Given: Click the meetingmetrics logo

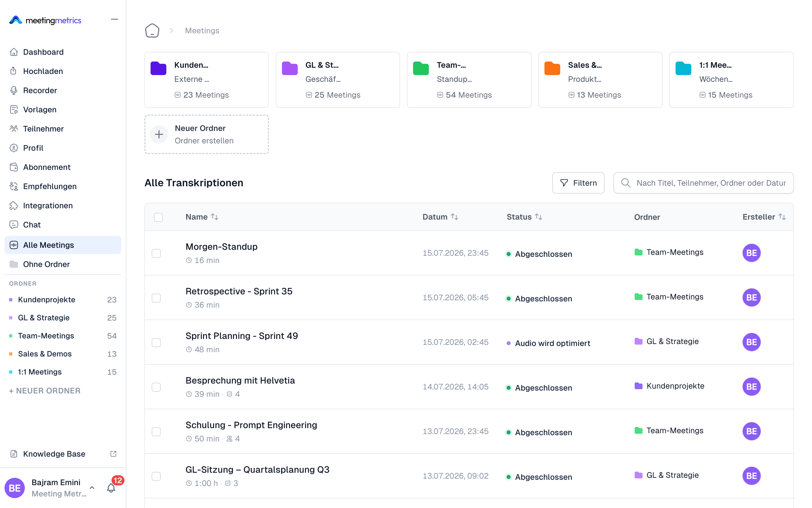Looking at the screenshot, I should (x=45, y=20).
